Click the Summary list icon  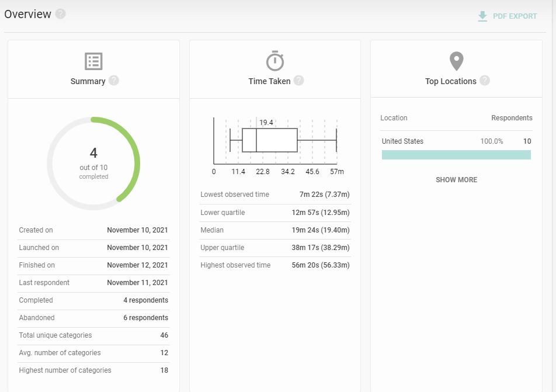click(93, 61)
